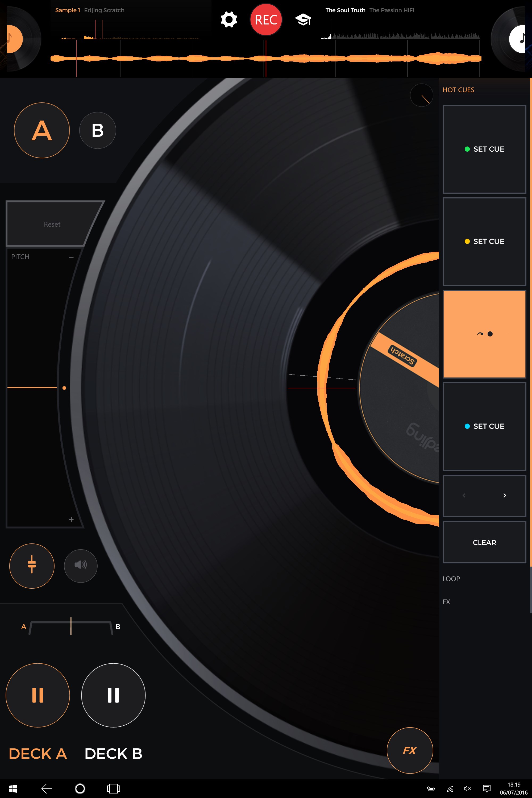The image size is (532, 798).
Task: Open the tutorial graduation cap icon
Action: tap(303, 20)
